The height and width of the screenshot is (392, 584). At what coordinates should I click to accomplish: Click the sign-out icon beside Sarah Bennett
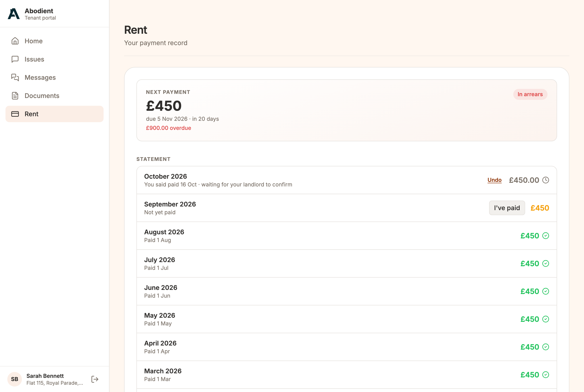tap(95, 379)
